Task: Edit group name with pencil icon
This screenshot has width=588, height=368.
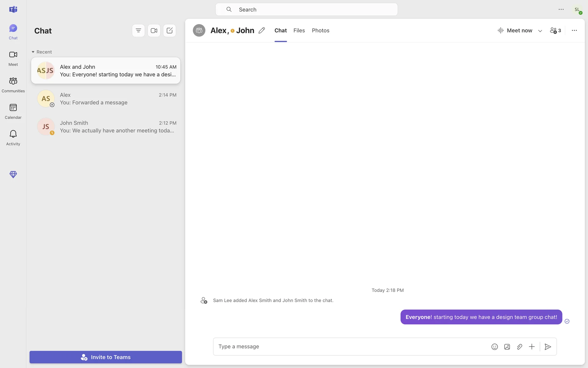Action: 262,30
